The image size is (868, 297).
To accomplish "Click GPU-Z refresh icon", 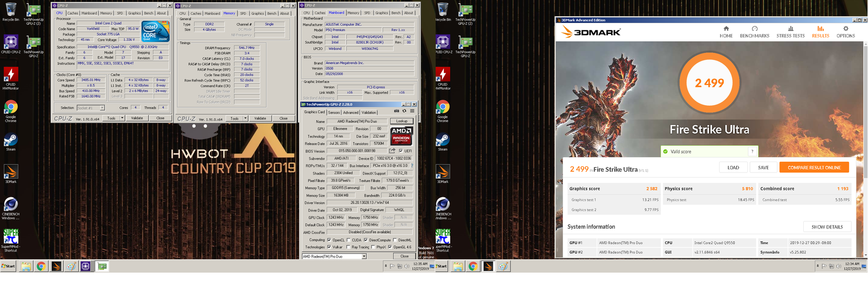I will coord(404,111).
